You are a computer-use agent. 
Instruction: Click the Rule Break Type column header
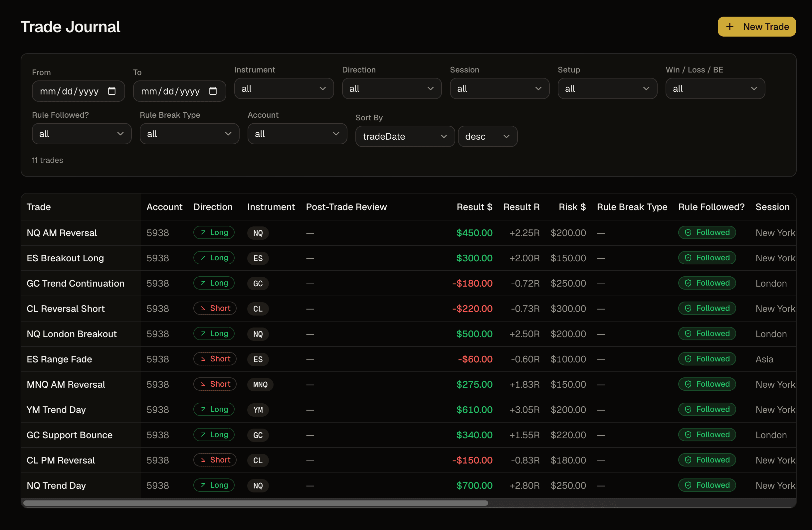[x=632, y=207]
